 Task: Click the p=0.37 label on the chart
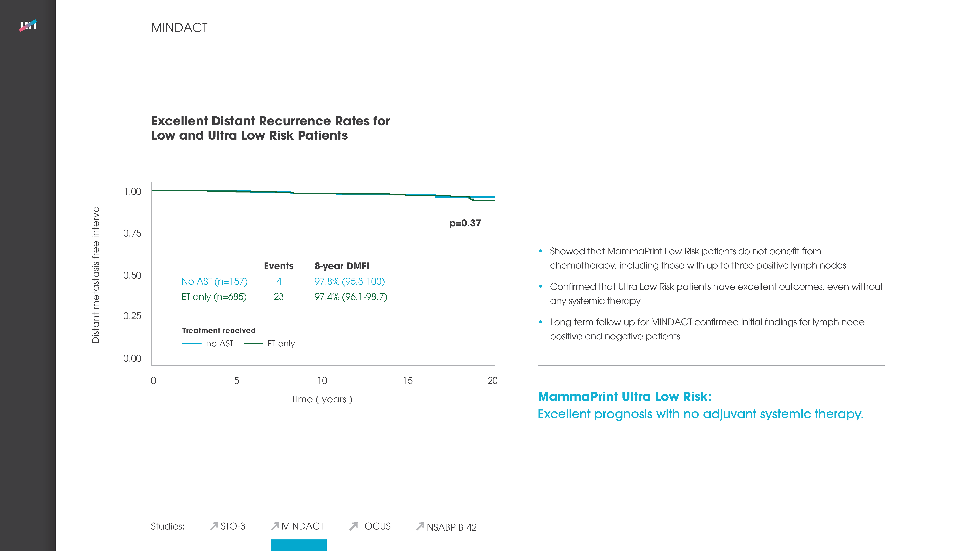click(x=465, y=223)
